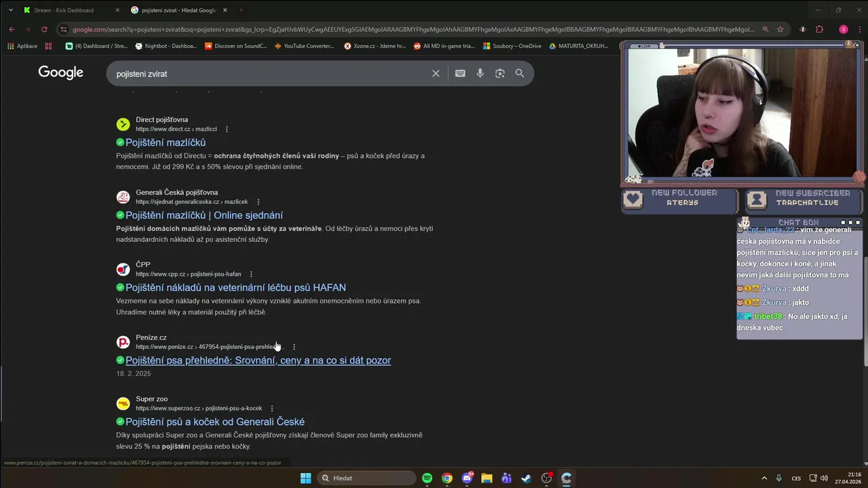Open the zoom magnifier icon in address bar
This screenshot has width=868, height=488.
coord(766,29)
